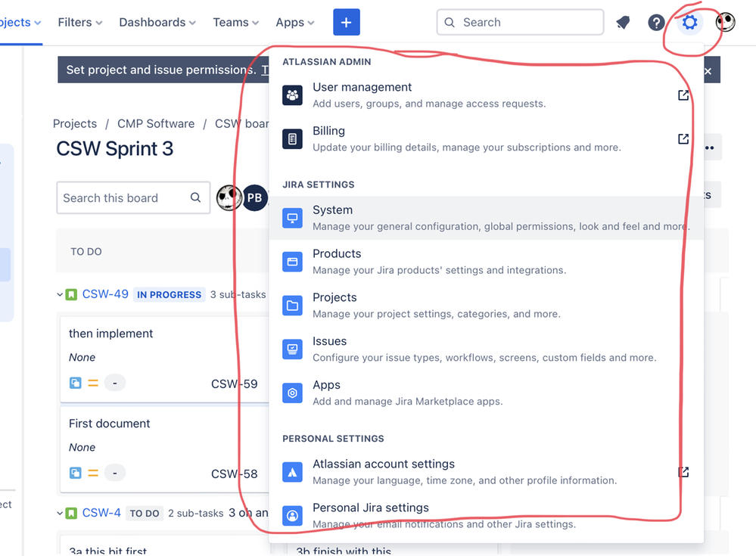
Task: Collapse the CSW-49 swimlane
Action: [60, 294]
